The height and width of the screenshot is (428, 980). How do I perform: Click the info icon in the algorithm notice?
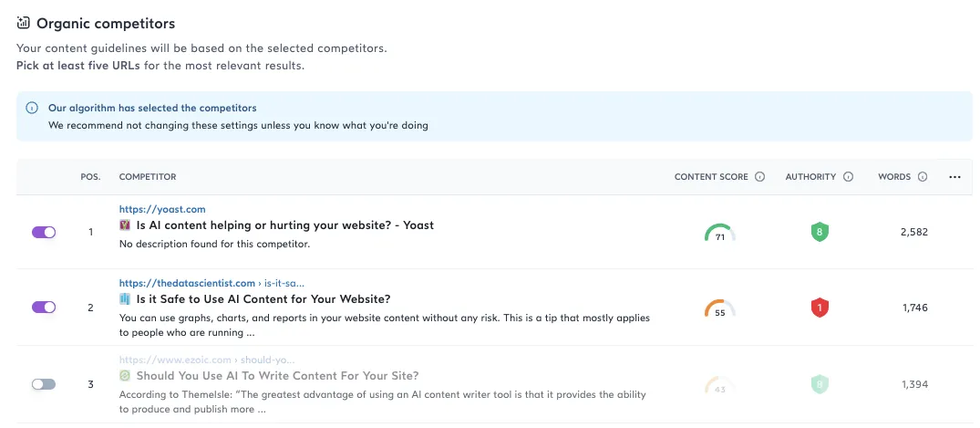click(x=31, y=109)
